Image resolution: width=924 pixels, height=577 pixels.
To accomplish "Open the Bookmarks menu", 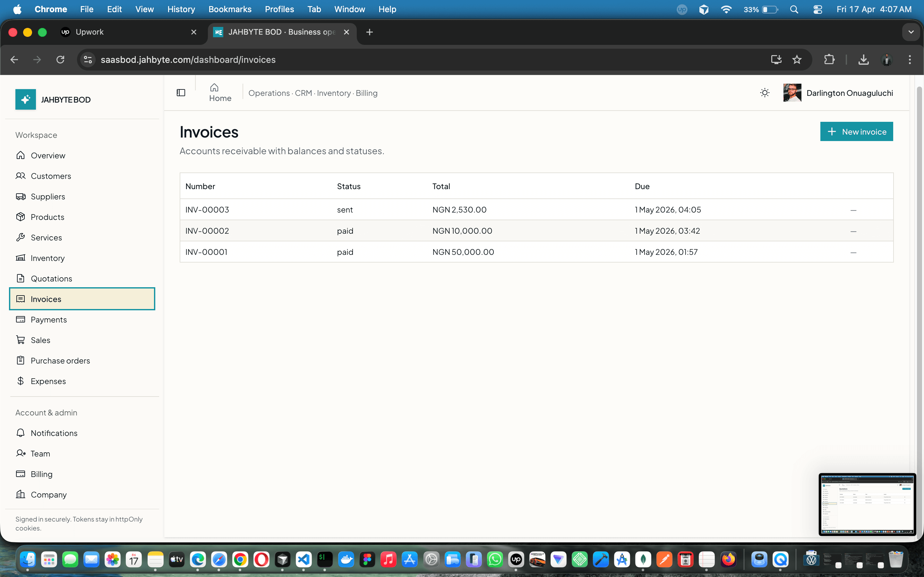I will click(230, 9).
